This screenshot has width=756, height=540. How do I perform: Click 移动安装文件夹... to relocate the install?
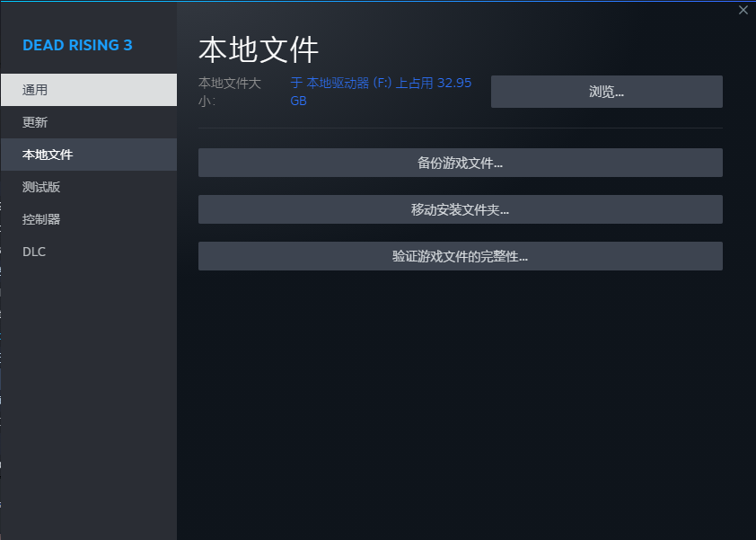coord(460,208)
